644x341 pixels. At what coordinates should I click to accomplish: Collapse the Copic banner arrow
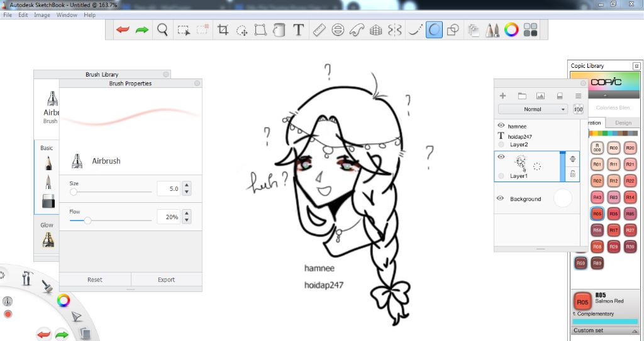(606, 95)
